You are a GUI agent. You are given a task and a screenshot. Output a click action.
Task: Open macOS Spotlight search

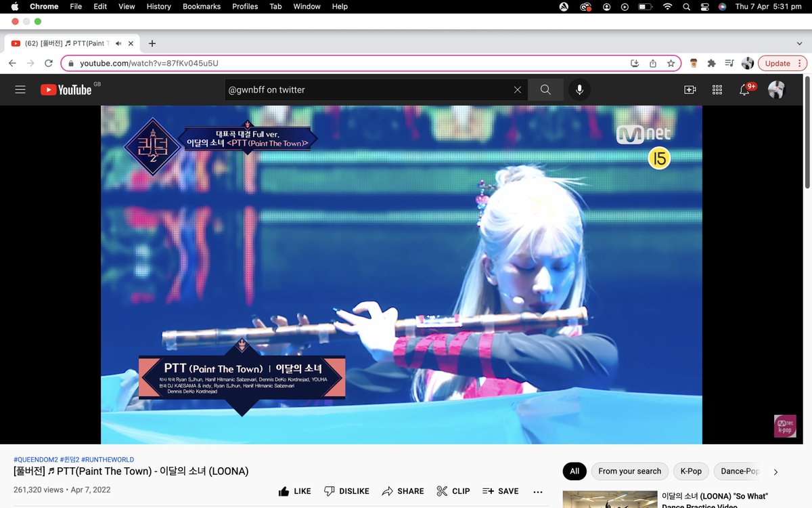pyautogui.click(x=687, y=6)
